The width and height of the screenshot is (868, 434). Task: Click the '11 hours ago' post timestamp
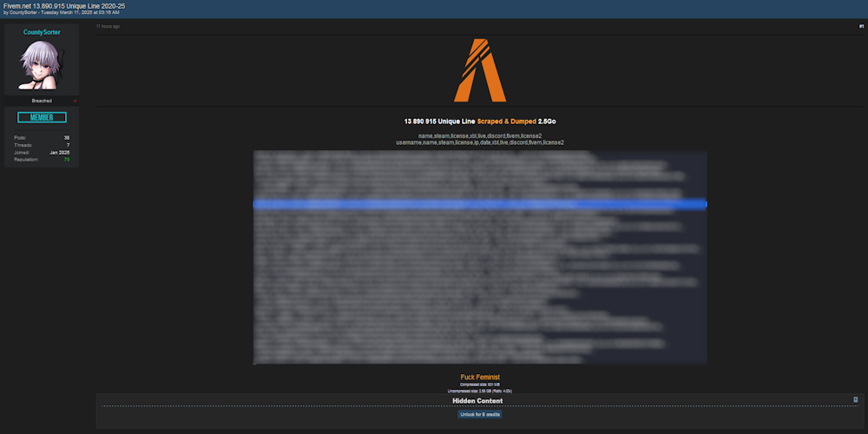tap(108, 26)
